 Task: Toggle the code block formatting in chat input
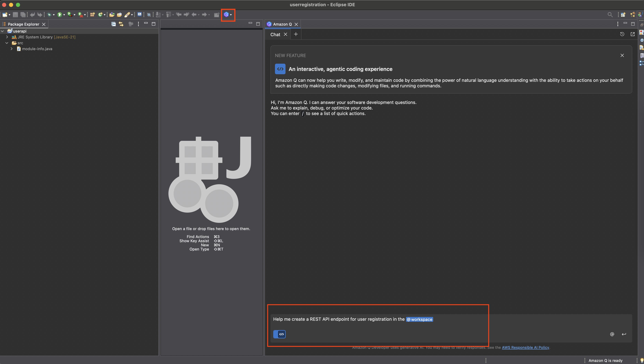pos(279,334)
